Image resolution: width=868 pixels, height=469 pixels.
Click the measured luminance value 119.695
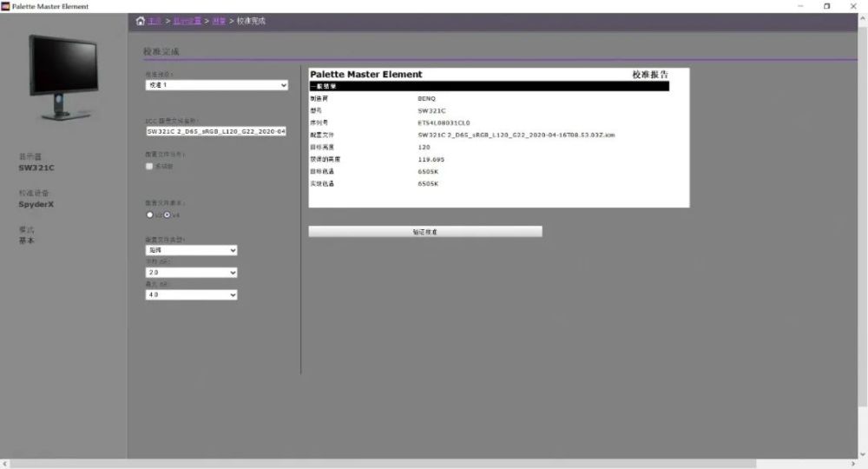(431, 160)
